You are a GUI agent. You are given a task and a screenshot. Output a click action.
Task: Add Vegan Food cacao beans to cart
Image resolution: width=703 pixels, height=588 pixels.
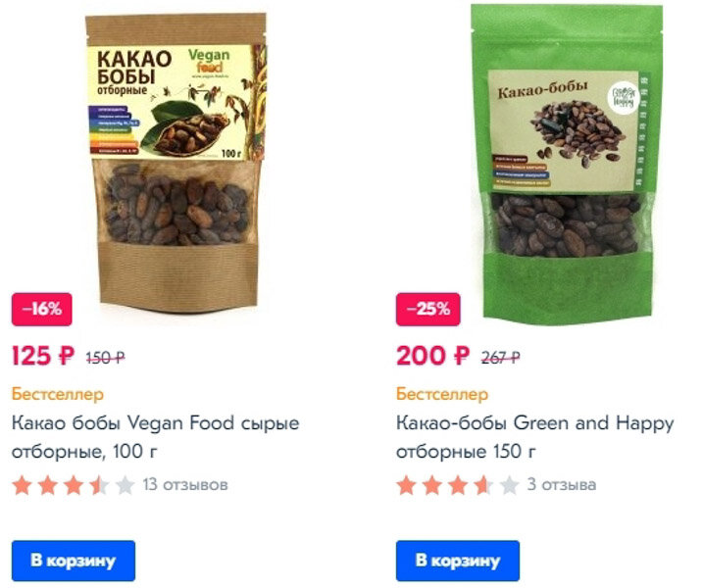(x=74, y=561)
